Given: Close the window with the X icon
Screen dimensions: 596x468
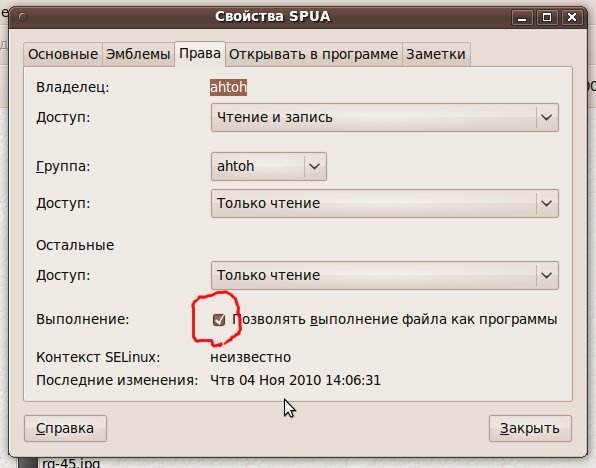Looking at the screenshot, I should pos(572,17).
